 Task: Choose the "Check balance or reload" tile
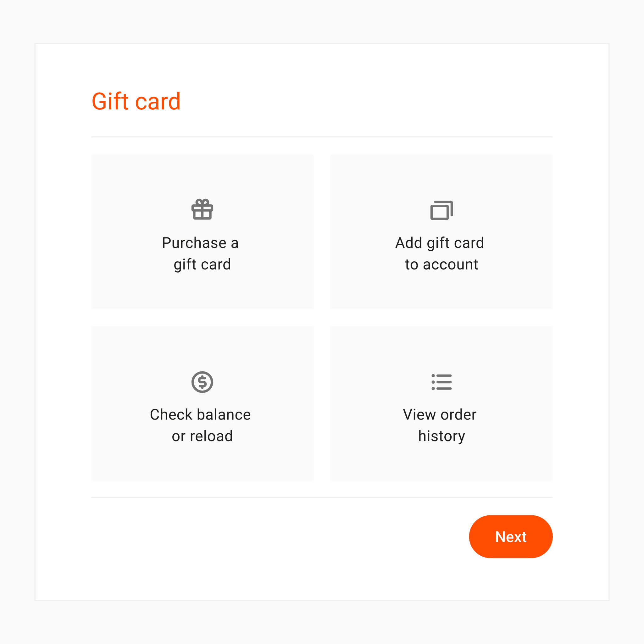202,403
